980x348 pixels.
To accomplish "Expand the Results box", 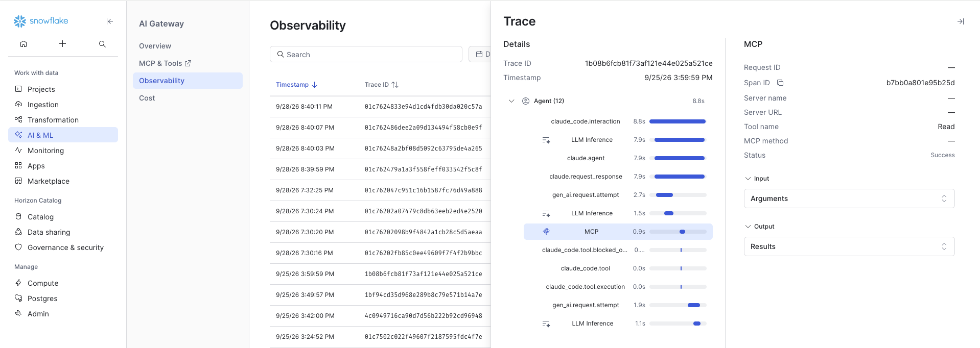I will [849, 246].
